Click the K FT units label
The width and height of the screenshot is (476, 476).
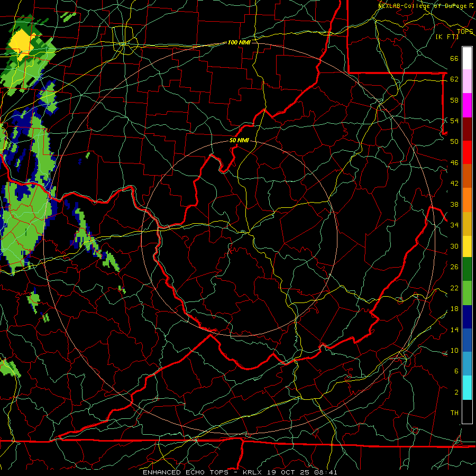click(x=447, y=36)
